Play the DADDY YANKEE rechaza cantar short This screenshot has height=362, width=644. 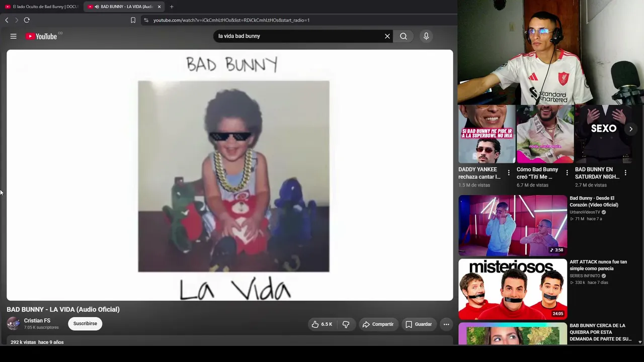pyautogui.click(x=487, y=134)
